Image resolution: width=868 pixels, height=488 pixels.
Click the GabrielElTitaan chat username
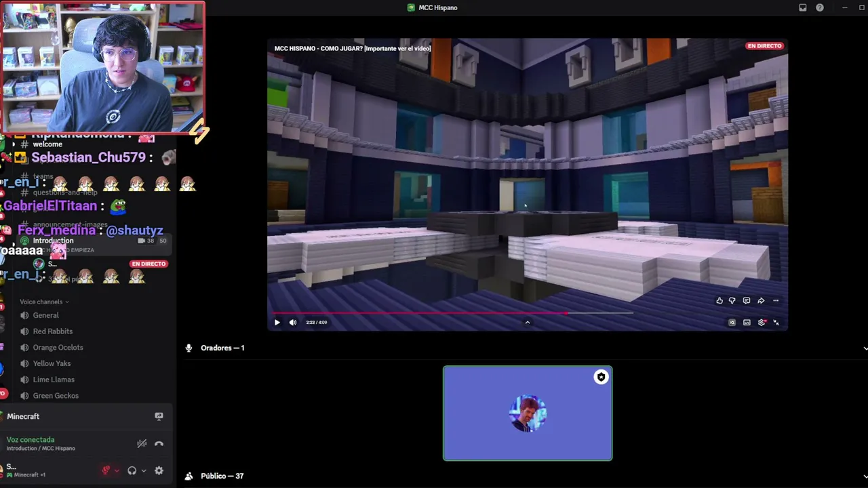click(50, 206)
